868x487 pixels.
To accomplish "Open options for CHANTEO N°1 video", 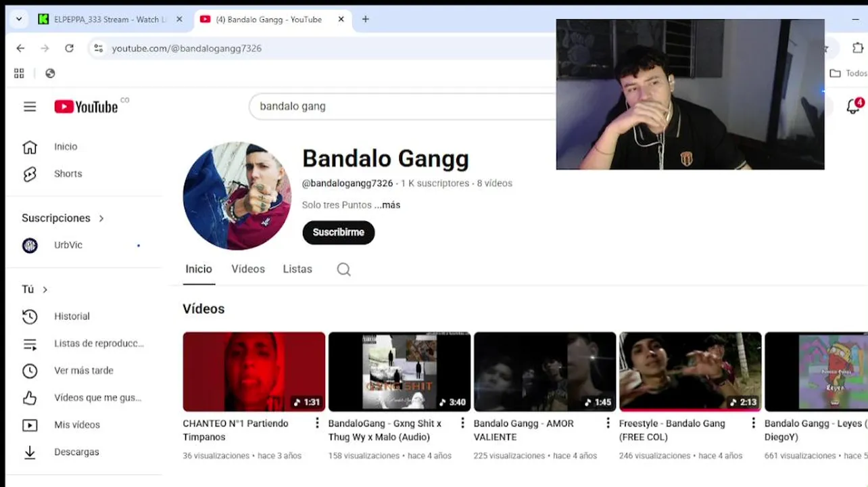I will pos(317,423).
